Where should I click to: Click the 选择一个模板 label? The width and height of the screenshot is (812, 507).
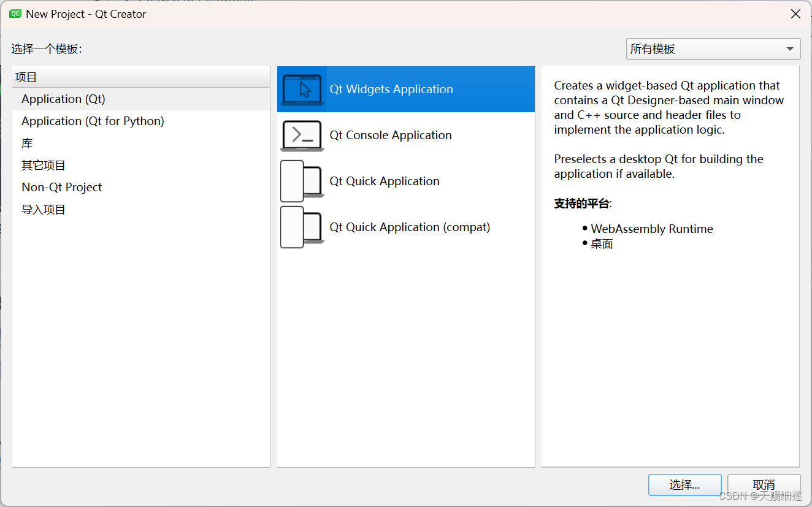(x=47, y=49)
